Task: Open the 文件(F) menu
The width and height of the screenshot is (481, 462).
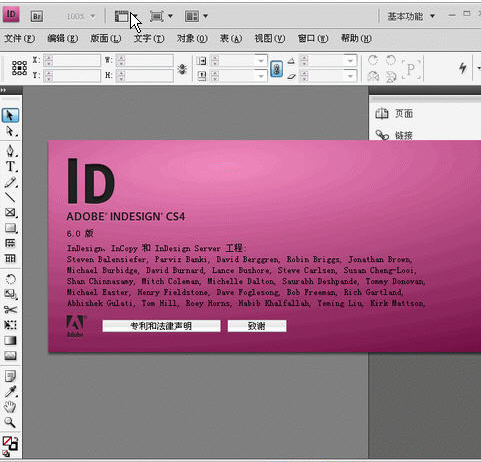Action: [x=19, y=39]
